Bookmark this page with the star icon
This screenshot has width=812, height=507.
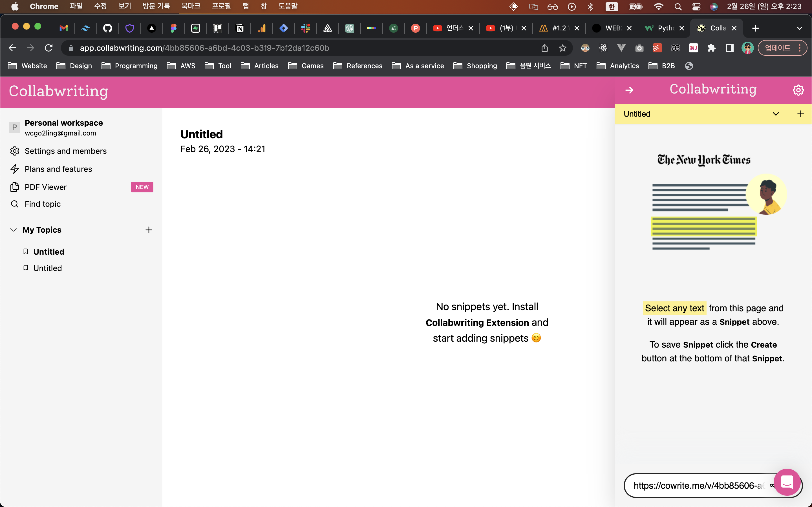pyautogui.click(x=562, y=48)
